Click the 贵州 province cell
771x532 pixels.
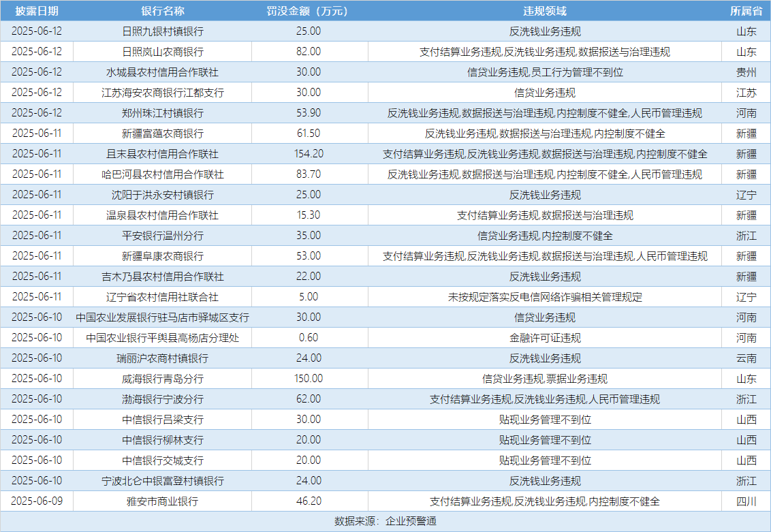pyautogui.click(x=746, y=72)
